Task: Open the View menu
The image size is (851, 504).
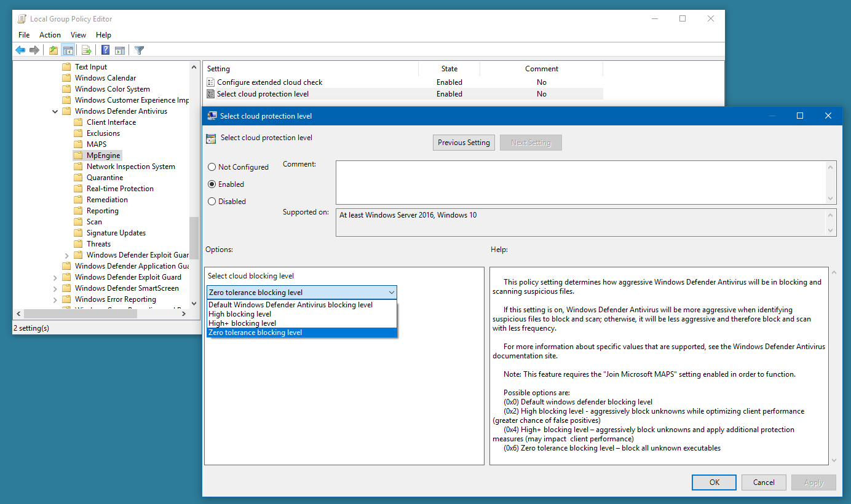Action: (x=78, y=35)
